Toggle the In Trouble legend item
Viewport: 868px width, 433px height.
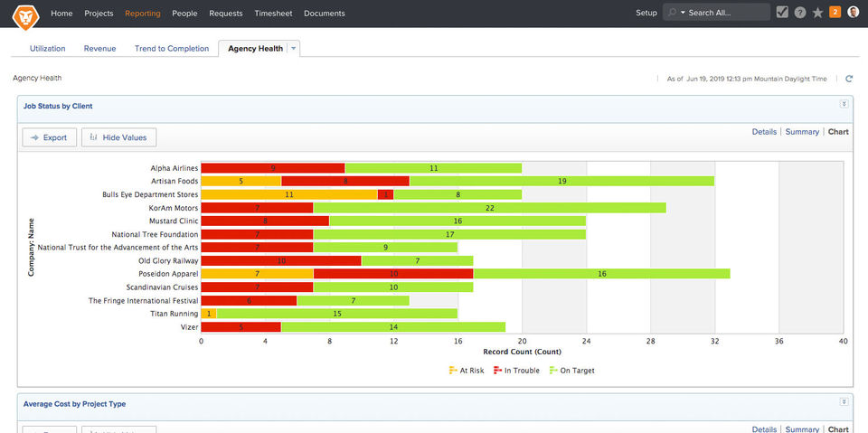point(516,371)
